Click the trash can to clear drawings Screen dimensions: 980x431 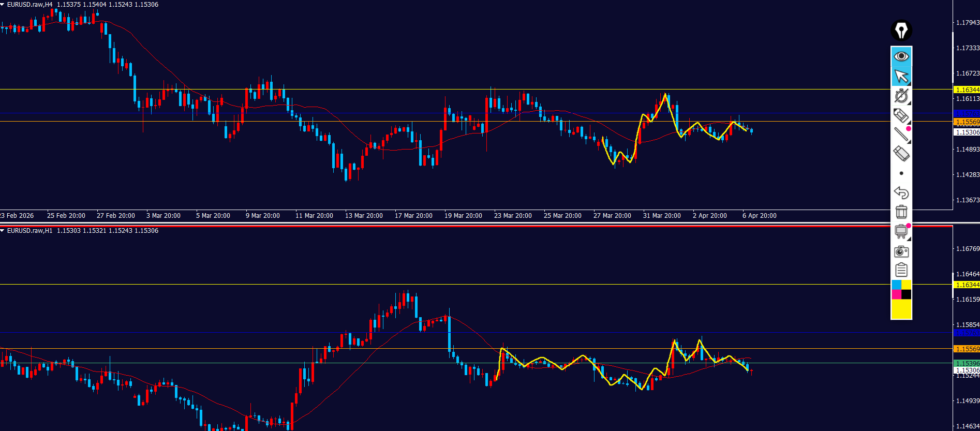tap(901, 212)
